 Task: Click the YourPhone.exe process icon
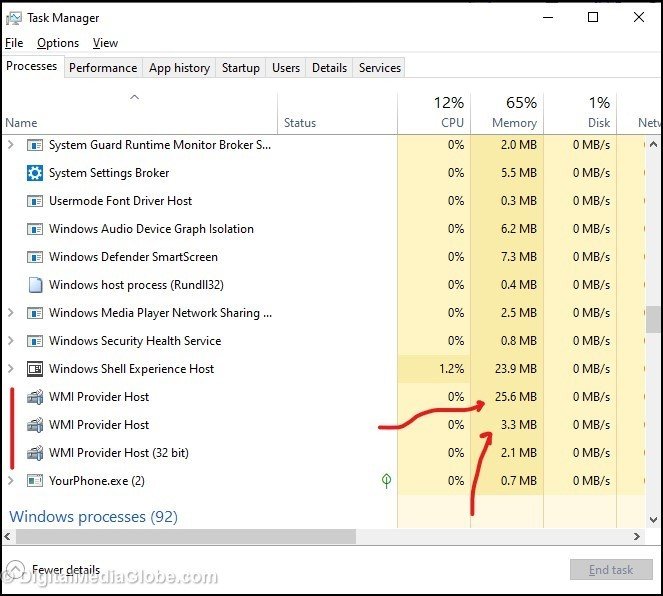[35, 481]
